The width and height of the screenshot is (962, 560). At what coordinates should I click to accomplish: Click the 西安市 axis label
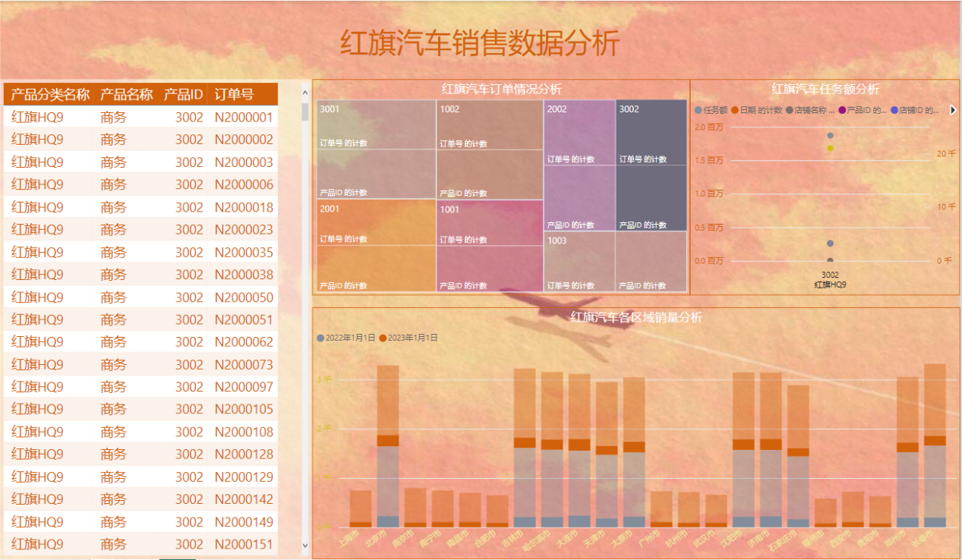(841, 537)
